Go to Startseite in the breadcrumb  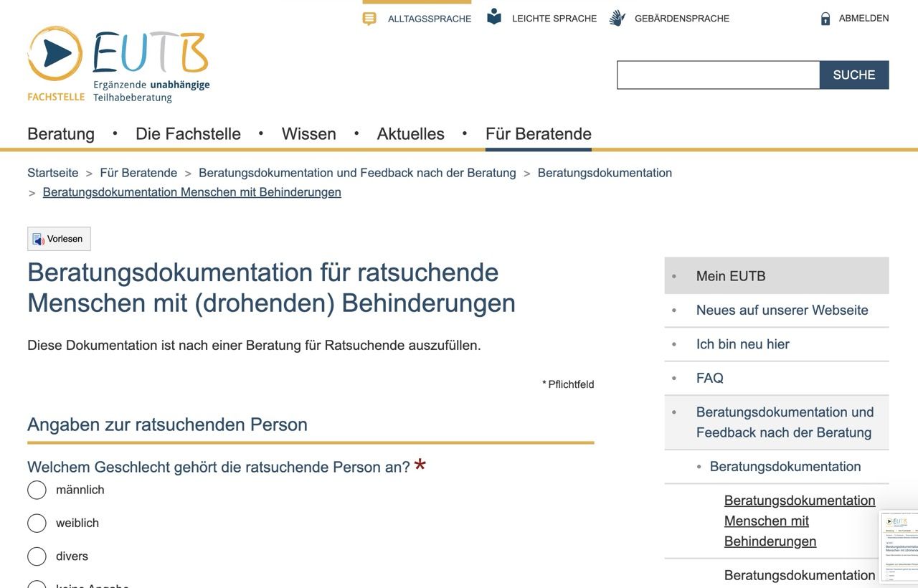pyautogui.click(x=53, y=173)
